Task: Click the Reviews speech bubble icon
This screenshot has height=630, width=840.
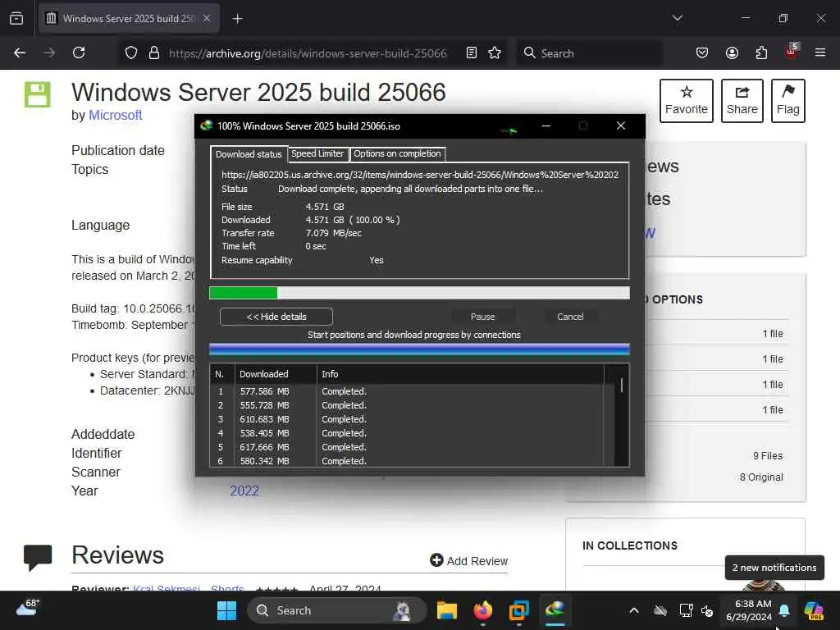Action: point(38,557)
